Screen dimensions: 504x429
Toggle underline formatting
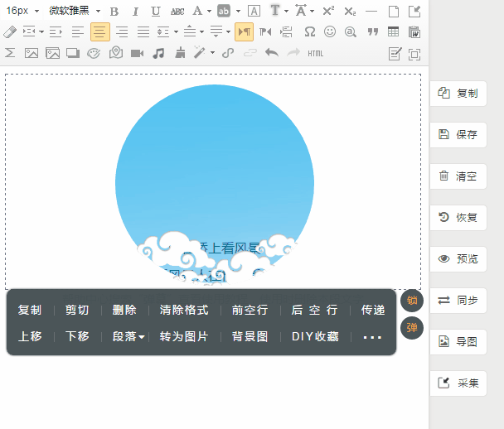click(x=156, y=12)
